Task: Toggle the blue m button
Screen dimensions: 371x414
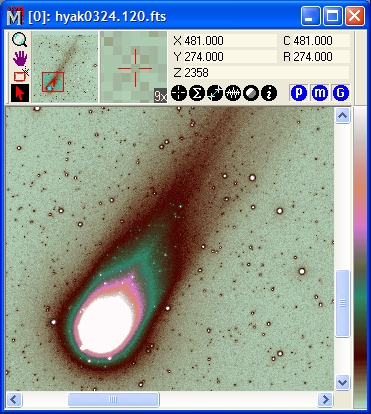Action: pyautogui.click(x=320, y=93)
